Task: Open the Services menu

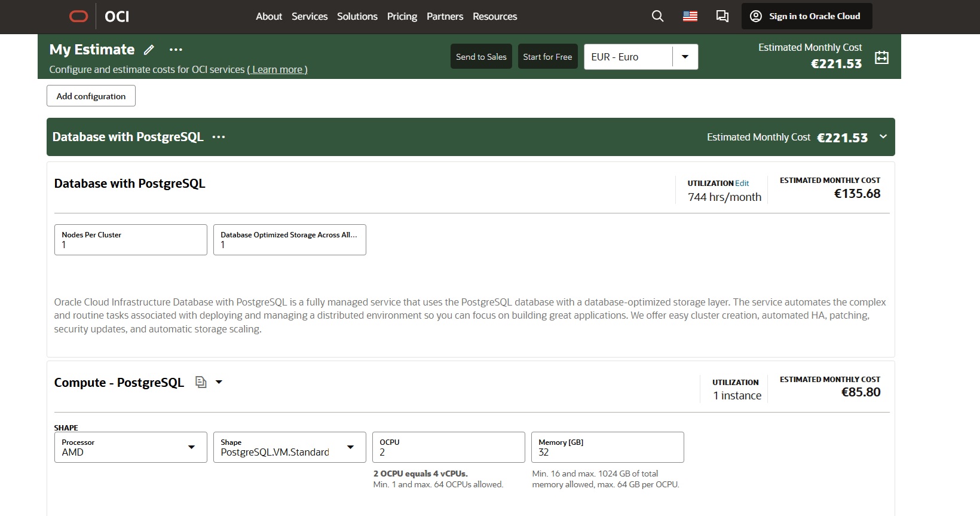Action: tap(309, 16)
